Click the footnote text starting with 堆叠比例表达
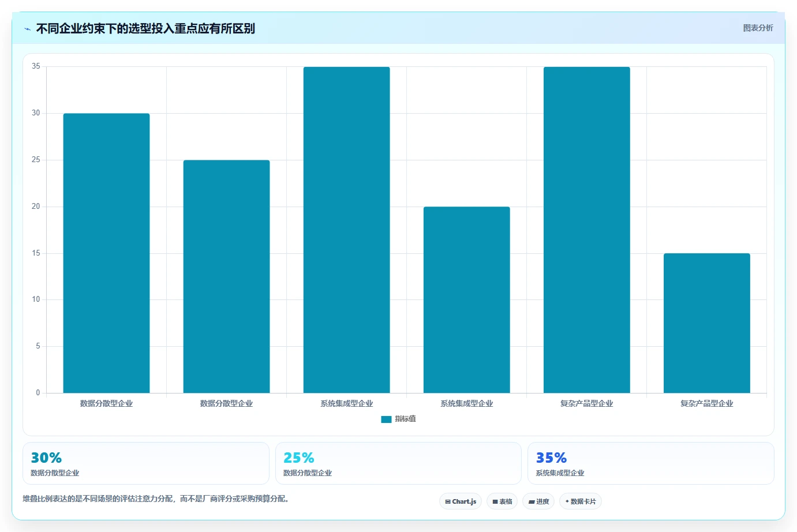 pos(156,499)
